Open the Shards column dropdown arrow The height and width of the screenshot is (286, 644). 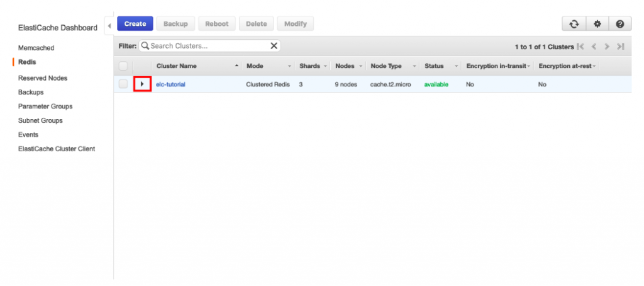(325, 66)
